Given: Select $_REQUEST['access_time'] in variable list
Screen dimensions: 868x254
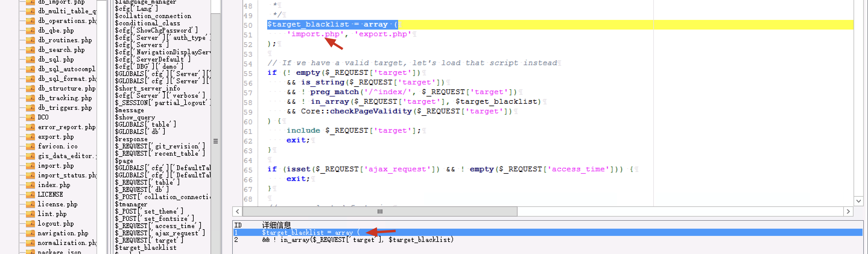Looking at the screenshot, I should [158, 226].
